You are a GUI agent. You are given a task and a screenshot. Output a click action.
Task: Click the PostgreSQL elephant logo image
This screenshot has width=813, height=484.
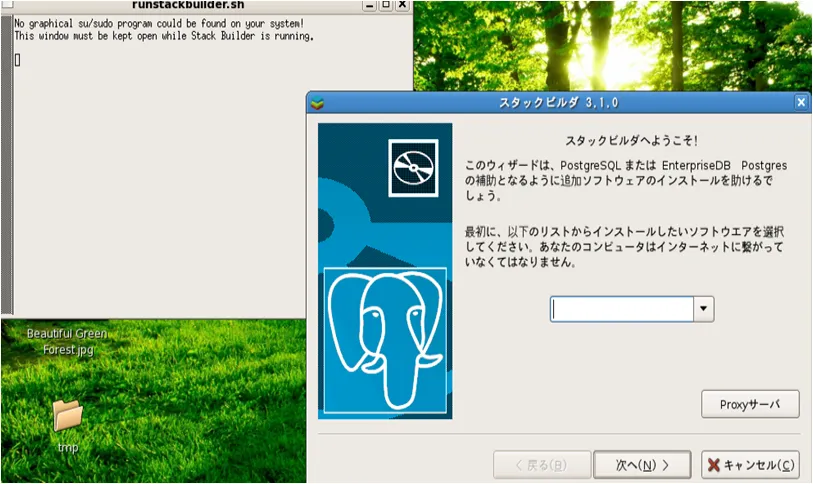(x=385, y=340)
